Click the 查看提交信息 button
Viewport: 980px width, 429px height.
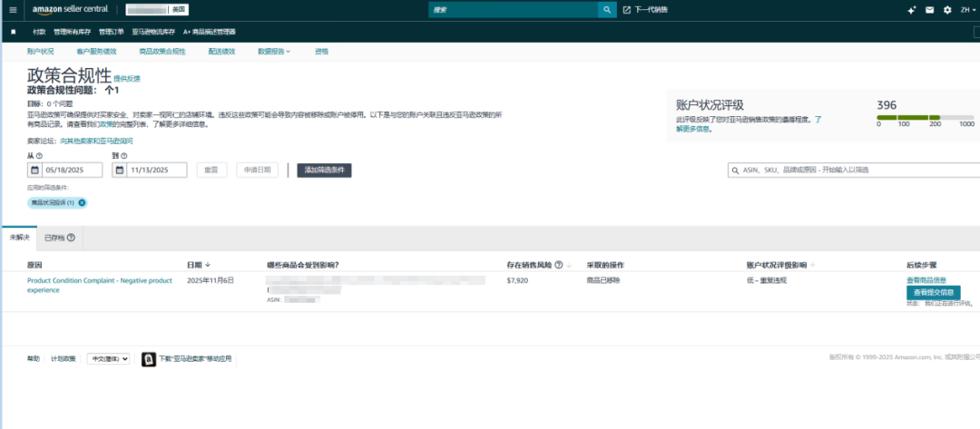point(933,292)
